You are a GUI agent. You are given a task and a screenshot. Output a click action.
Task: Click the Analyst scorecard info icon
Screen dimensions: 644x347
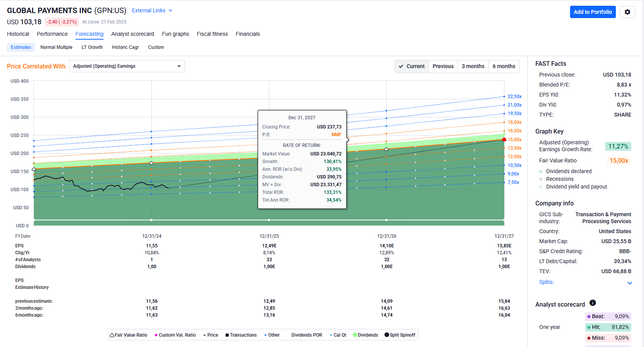593,303
